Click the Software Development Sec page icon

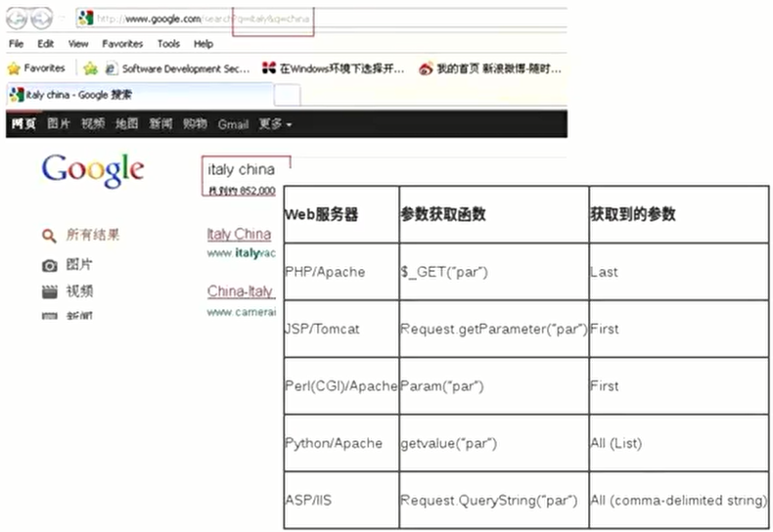point(112,68)
